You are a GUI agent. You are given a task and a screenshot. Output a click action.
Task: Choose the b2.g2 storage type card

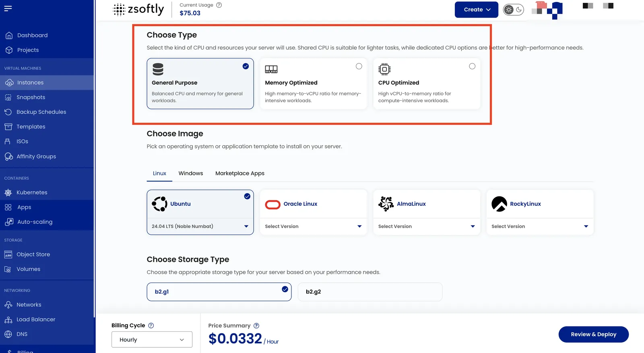pos(370,292)
